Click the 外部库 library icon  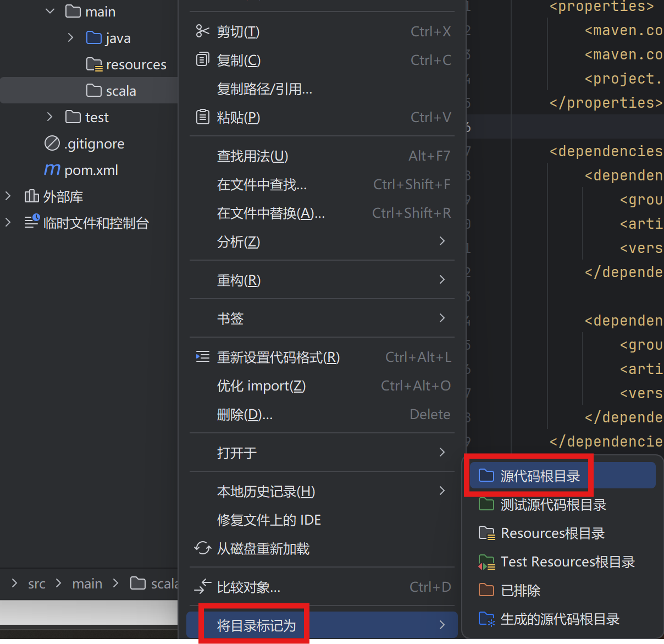click(x=32, y=196)
